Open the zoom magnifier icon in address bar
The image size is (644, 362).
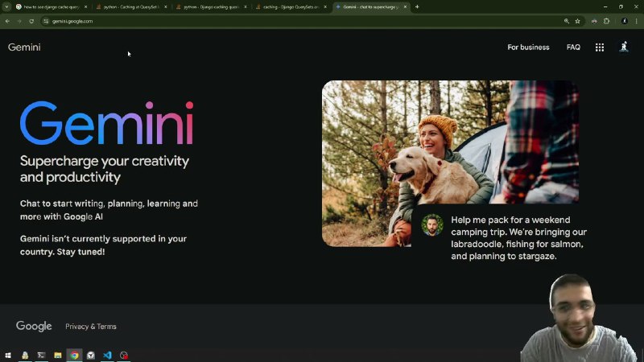coord(567,21)
